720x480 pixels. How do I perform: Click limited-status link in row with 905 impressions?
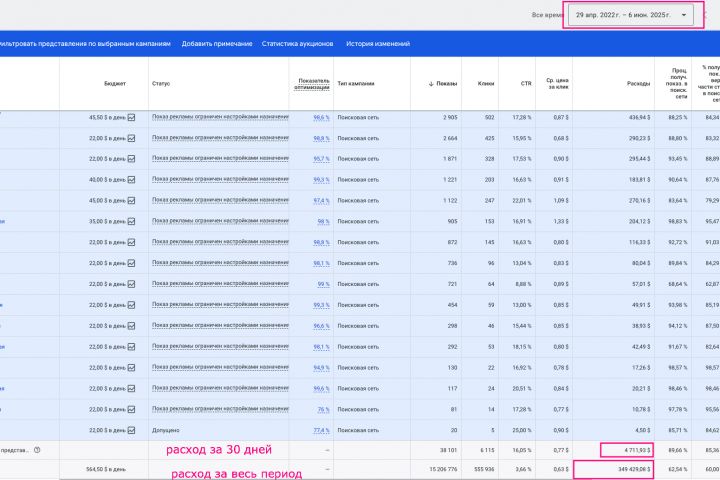click(x=220, y=221)
